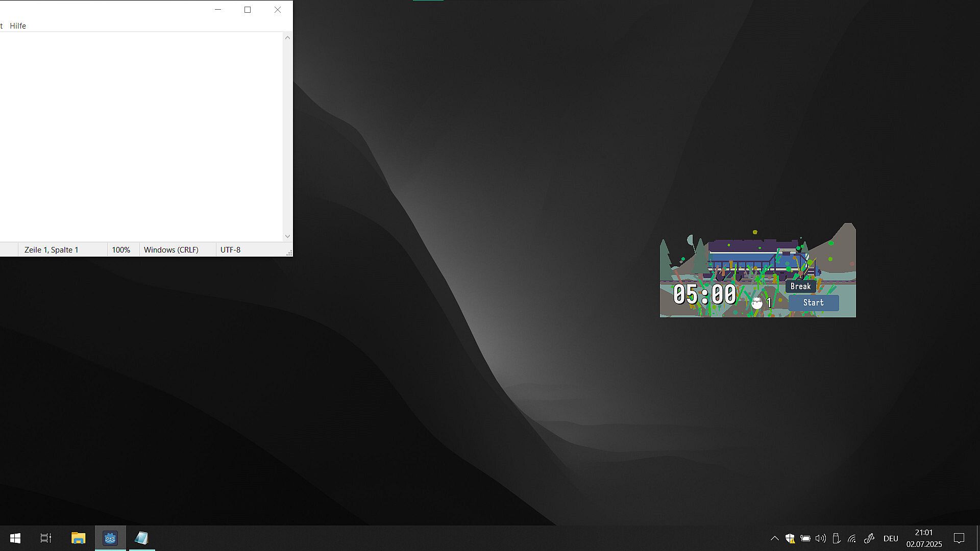Open Windows Security tray icon

click(790, 538)
